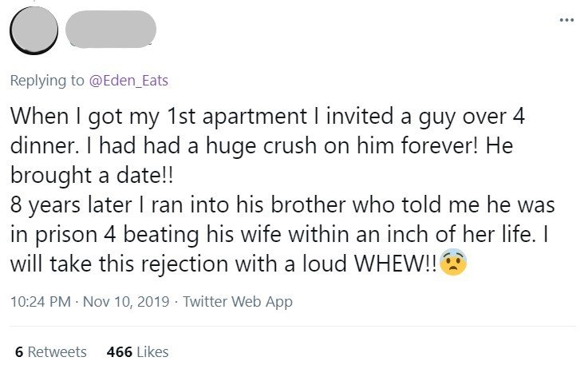Click the word 'Likes' in the stats row

(152, 351)
